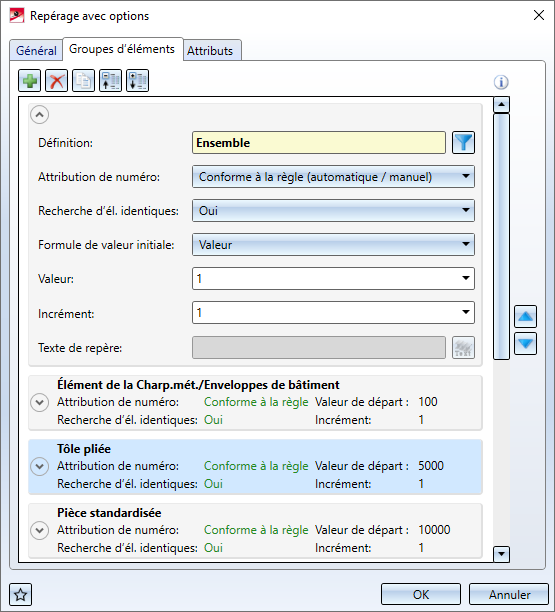This screenshot has height=612, width=555.
Task: Click starting value 100
Action: [428, 402]
